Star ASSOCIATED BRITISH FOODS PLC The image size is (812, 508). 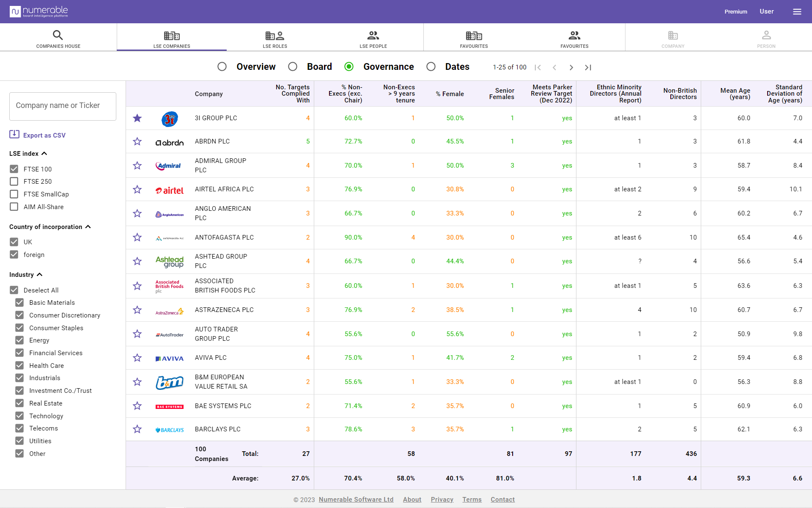(x=137, y=286)
